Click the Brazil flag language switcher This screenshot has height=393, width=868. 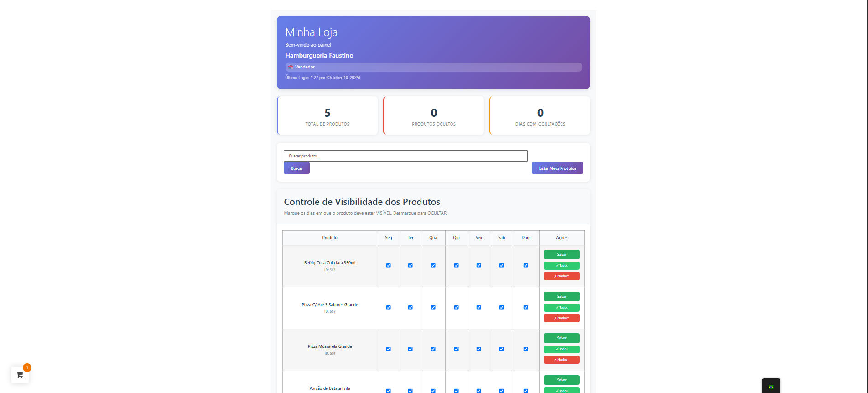(771, 386)
